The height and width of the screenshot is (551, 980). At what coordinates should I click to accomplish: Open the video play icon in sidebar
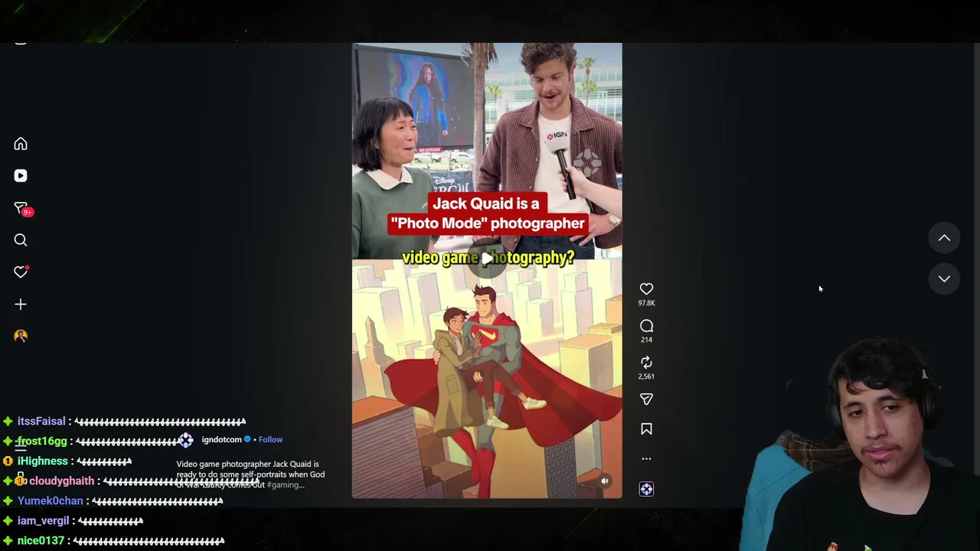21,176
